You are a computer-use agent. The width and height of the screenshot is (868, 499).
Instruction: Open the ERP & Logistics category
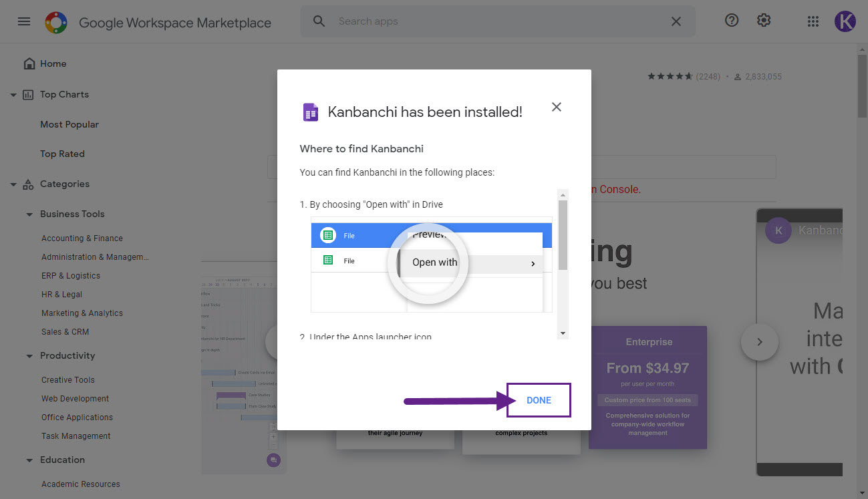pyautogui.click(x=71, y=276)
